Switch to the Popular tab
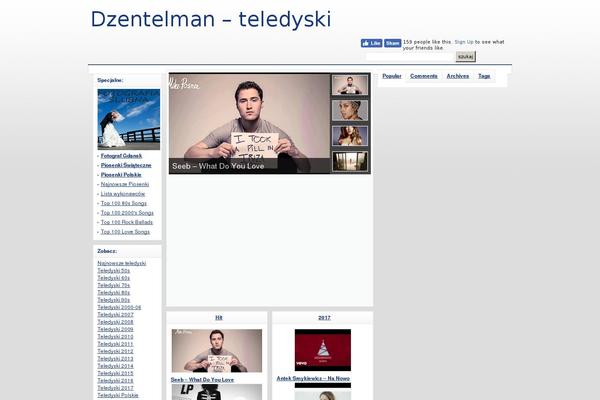This screenshot has height=400, width=600. [392, 76]
